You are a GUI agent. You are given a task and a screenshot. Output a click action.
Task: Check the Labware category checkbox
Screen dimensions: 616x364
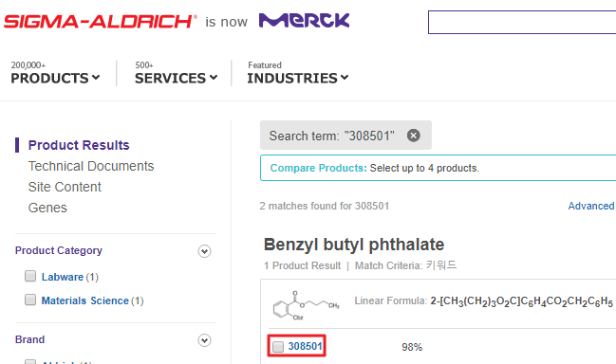pos(30,276)
